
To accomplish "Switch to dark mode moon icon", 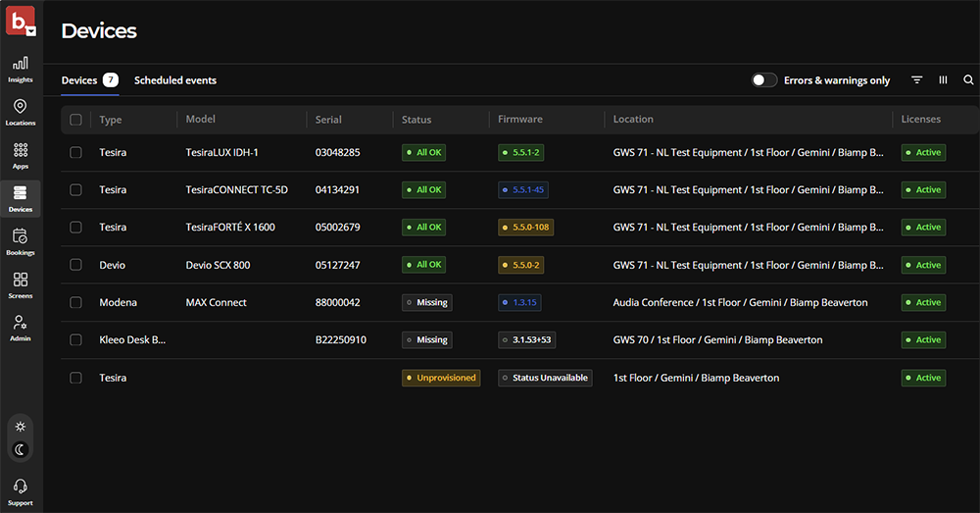I will click(x=20, y=449).
